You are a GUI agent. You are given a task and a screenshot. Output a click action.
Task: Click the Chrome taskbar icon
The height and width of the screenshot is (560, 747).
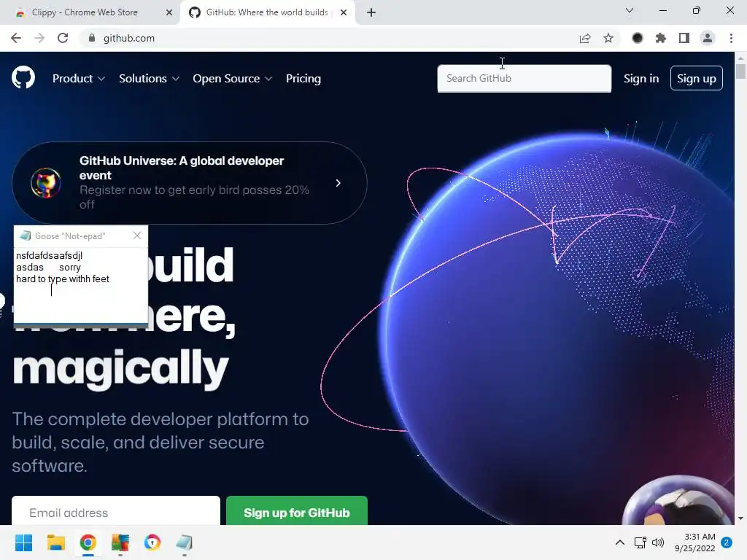[x=88, y=542]
